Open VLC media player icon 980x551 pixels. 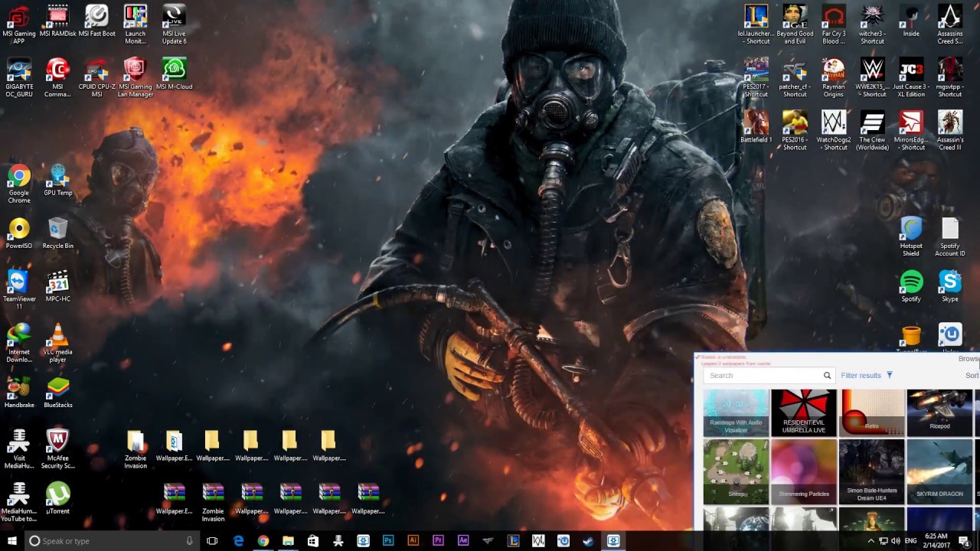[x=57, y=343]
